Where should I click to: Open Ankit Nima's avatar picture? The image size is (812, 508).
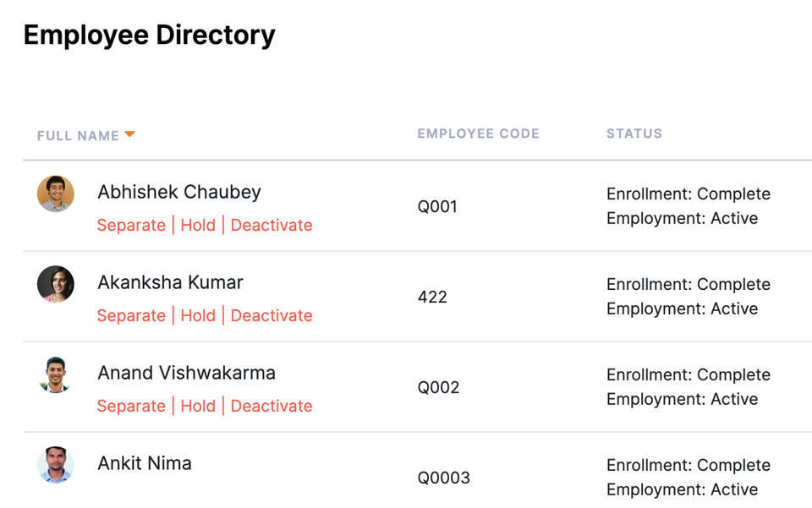(x=56, y=465)
